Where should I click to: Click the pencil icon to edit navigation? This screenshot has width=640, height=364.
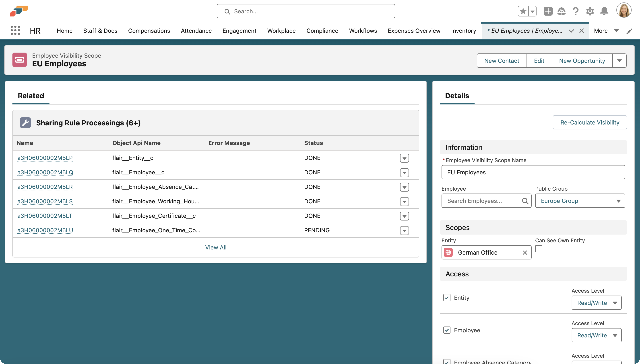(629, 31)
